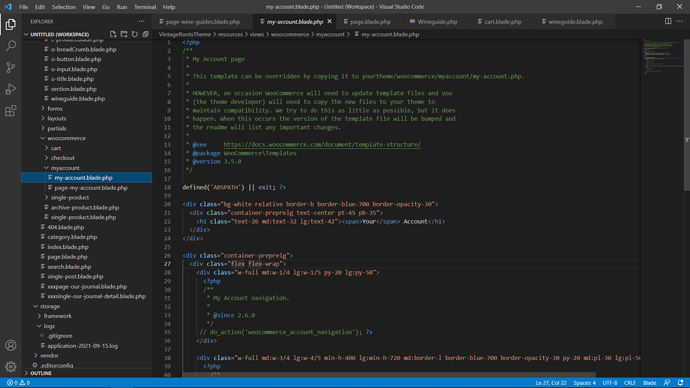Open o-breadCrumb.blade.php file
690x388 pixels.
83,49
